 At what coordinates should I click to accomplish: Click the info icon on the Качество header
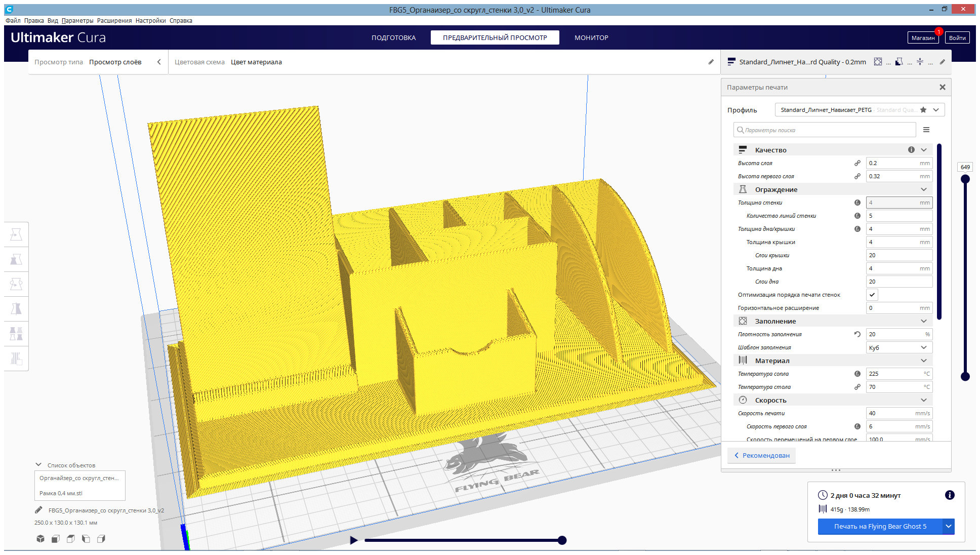[x=911, y=149]
